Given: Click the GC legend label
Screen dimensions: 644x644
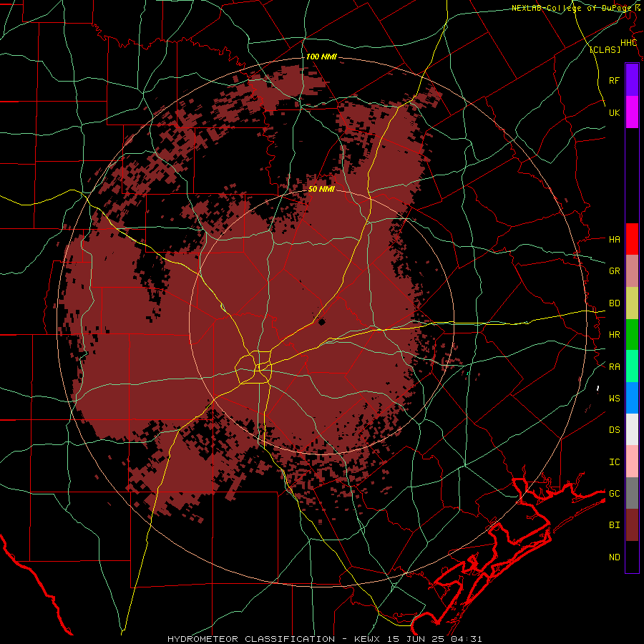Looking at the screenshot, I should 614,493.
